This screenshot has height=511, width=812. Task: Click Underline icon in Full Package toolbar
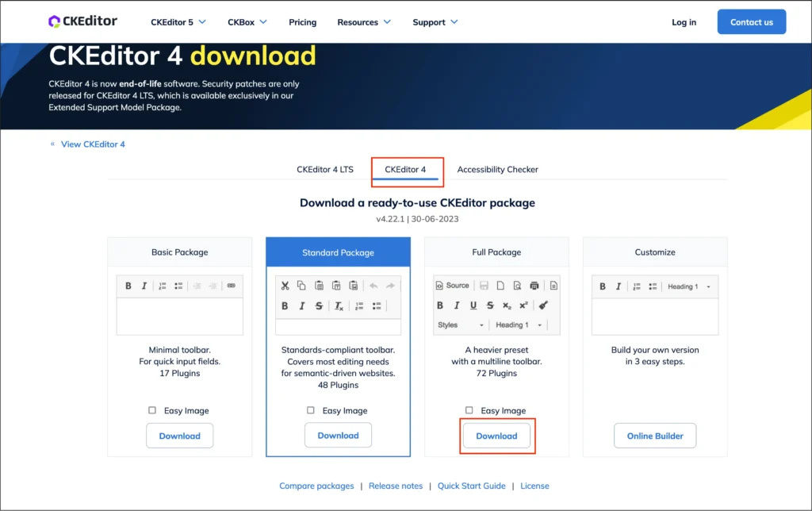(x=473, y=305)
